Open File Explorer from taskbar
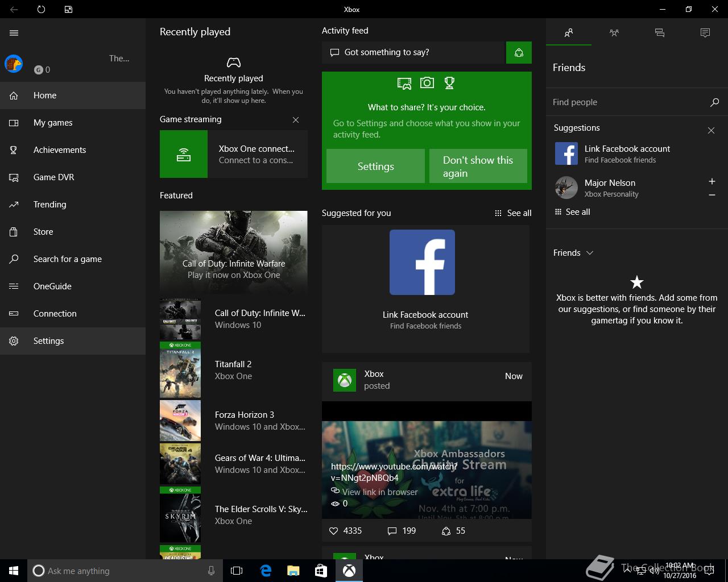The height and width of the screenshot is (582, 728). [293, 571]
